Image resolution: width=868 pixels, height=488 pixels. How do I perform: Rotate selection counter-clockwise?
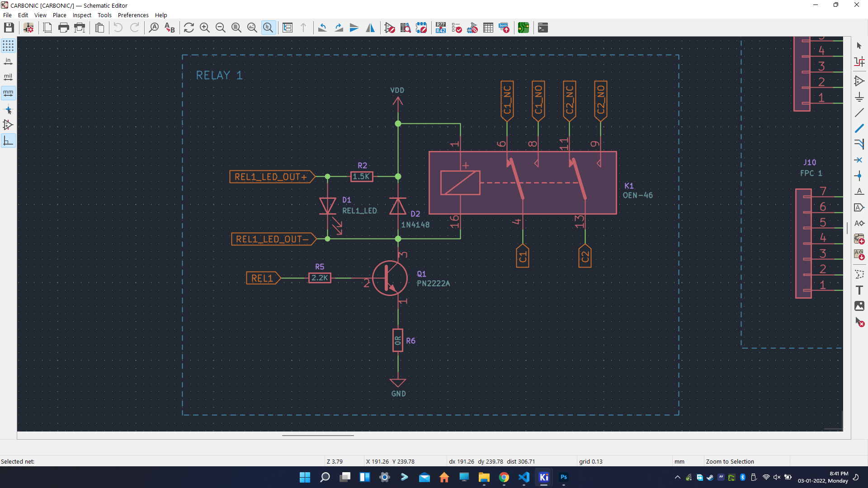pyautogui.click(x=322, y=28)
